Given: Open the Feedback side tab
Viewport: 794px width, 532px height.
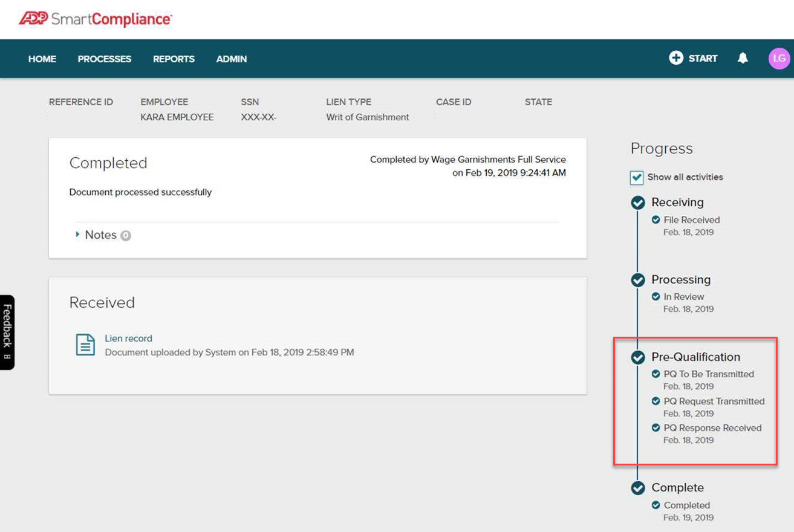Looking at the screenshot, I should pos(7,332).
